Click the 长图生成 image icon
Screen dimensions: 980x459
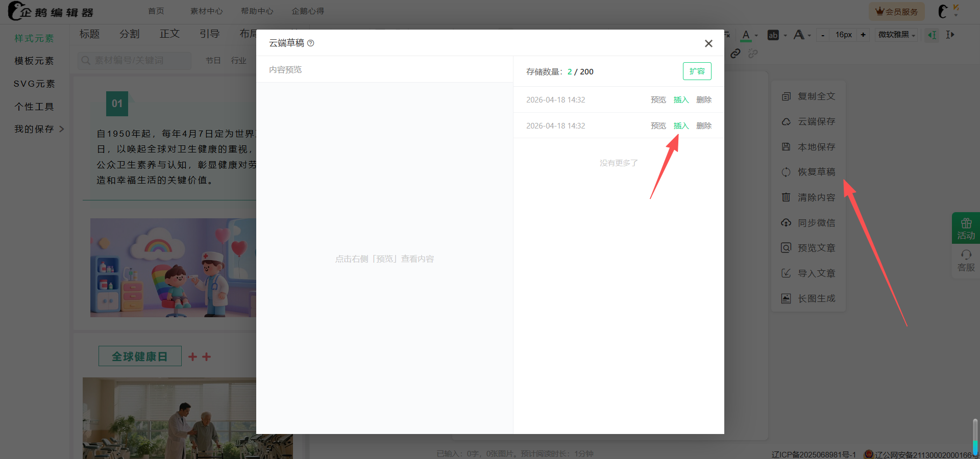786,299
